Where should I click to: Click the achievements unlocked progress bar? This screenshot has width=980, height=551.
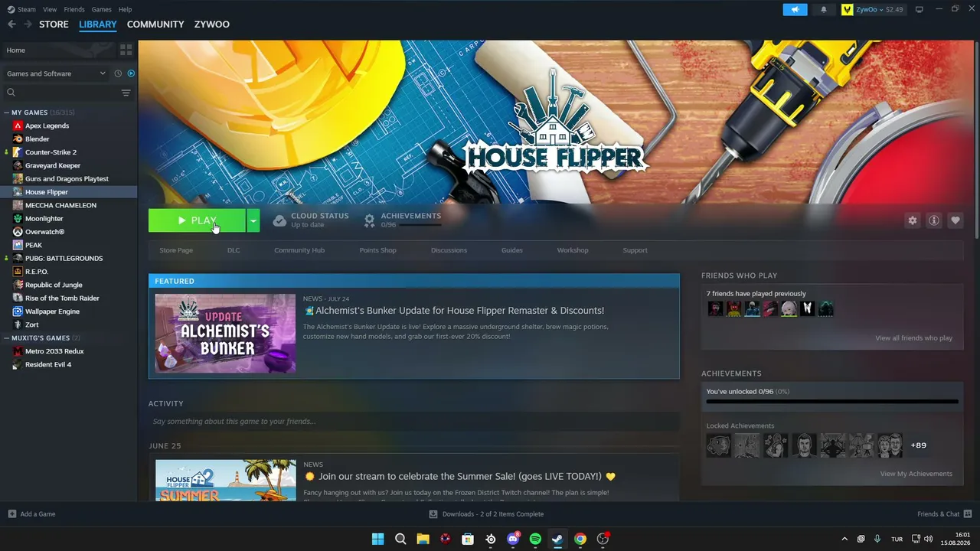click(x=832, y=401)
